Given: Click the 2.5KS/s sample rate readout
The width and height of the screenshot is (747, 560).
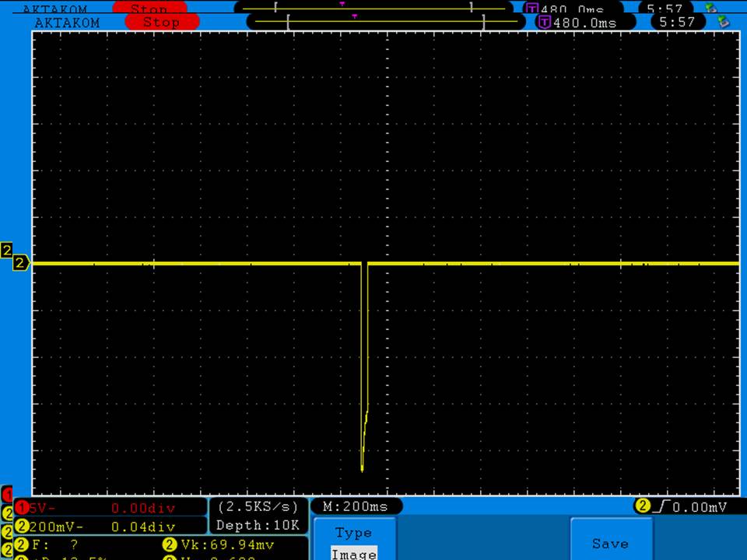Looking at the screenshot, I should (258, 507).
